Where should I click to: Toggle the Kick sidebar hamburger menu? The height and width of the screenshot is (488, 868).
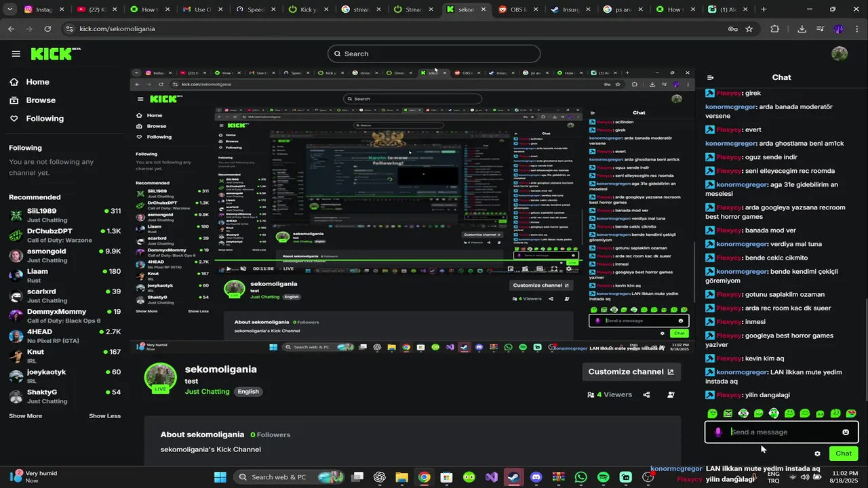16,54
